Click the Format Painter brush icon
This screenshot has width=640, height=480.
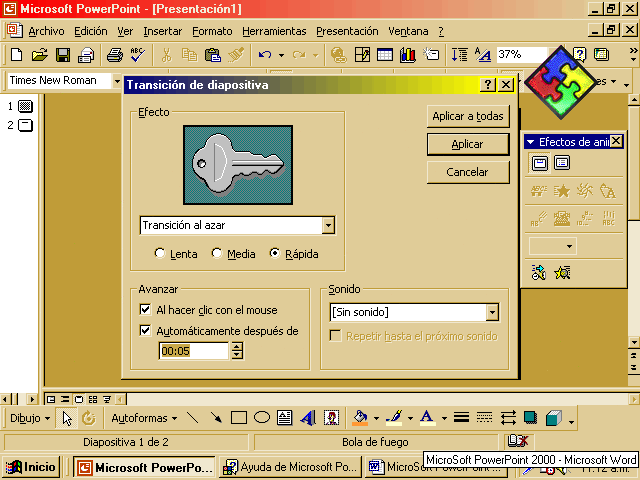click(236, 55)
